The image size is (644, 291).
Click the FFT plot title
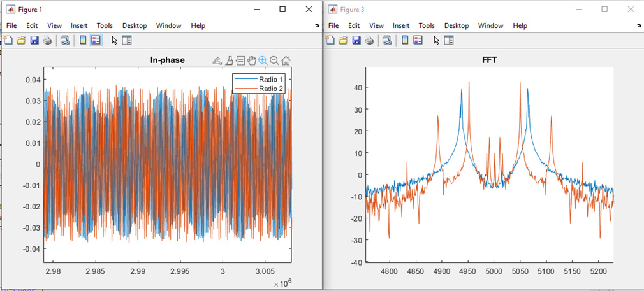click(x=489, y=60)
